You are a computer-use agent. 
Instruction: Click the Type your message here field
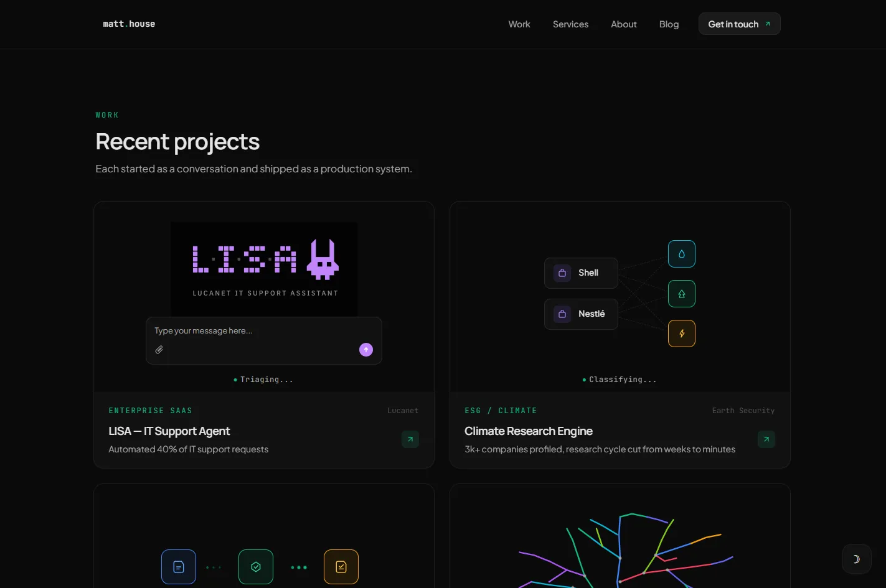(x=264, y=331)
